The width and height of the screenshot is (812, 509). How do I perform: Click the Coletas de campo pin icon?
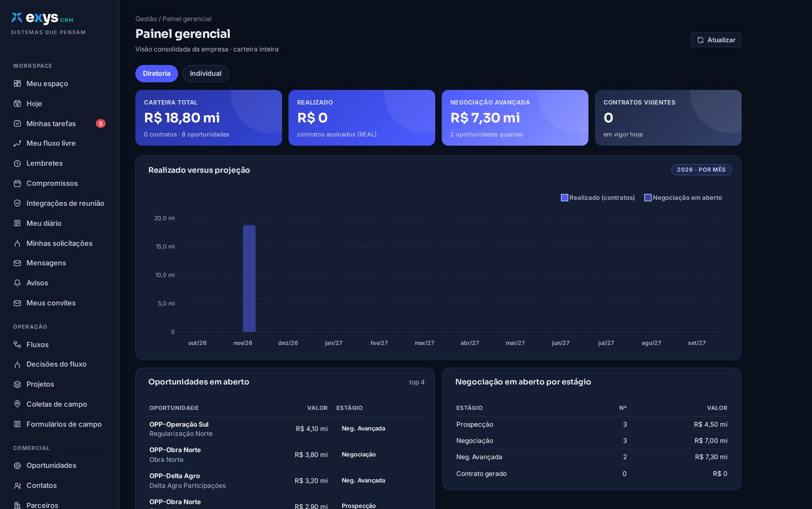[17, 404]
